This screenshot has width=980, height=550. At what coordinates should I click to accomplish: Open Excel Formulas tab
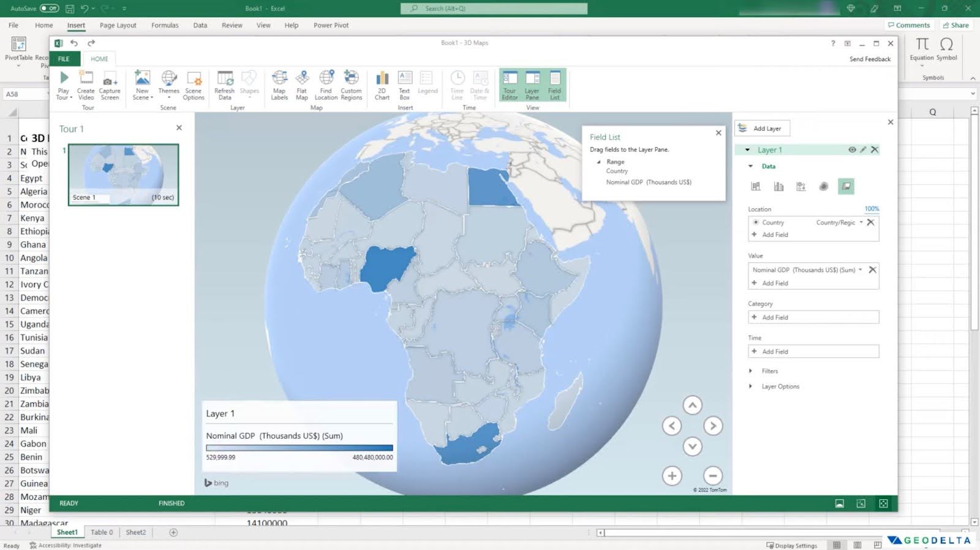click(x=165, y=25)
